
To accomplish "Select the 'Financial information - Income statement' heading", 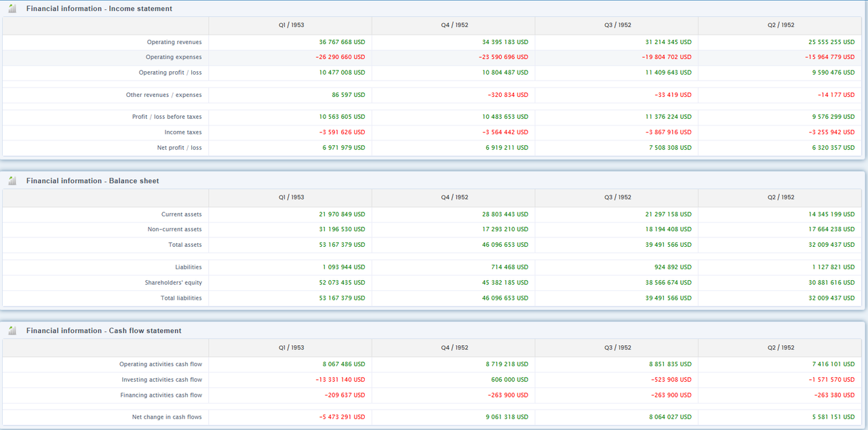I will pyautogui.click(x=99, y=9).
